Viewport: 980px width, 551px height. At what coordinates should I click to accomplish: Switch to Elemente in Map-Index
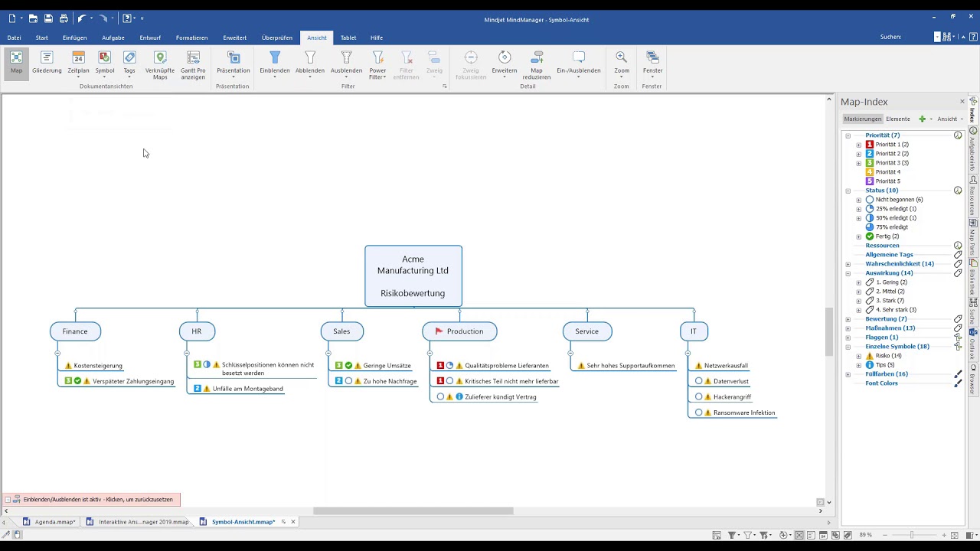tap(898, 119)
